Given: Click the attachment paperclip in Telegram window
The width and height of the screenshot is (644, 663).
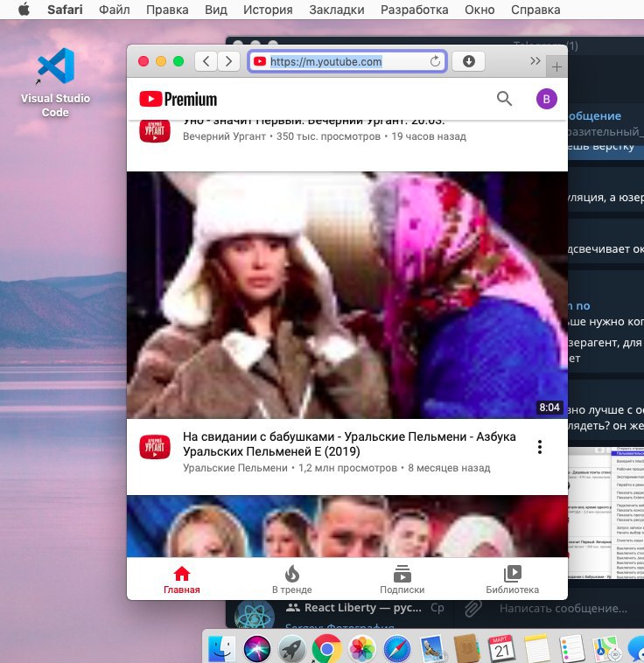Looking at the screenshot, I should 473,608.
